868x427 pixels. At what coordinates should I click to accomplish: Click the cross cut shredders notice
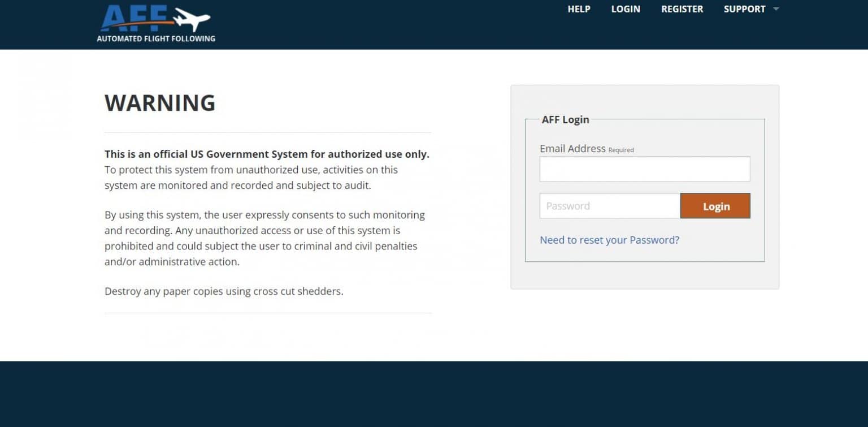(224, 291)
